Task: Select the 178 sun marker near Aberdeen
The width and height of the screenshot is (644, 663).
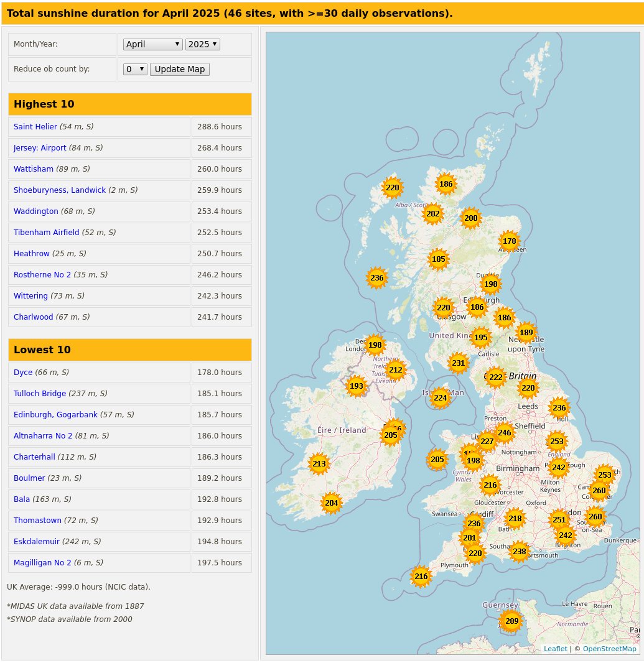Action: pyautogui.click(x=510, y=241)
